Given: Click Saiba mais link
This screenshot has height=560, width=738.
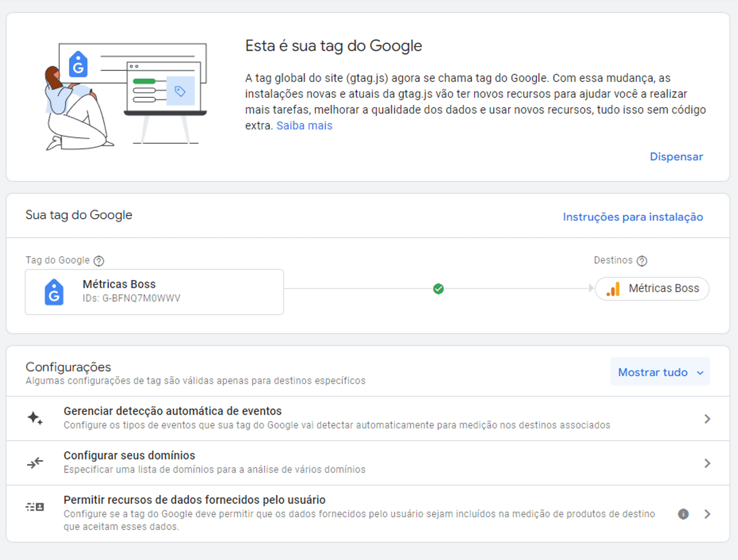Looking at the screenshot, I should click(x=304, y=126).
